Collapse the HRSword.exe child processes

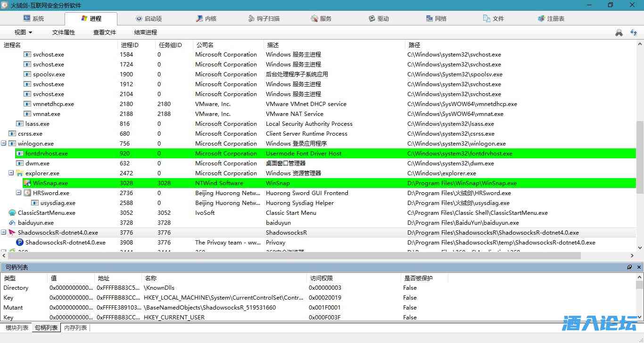click(19, 193)
